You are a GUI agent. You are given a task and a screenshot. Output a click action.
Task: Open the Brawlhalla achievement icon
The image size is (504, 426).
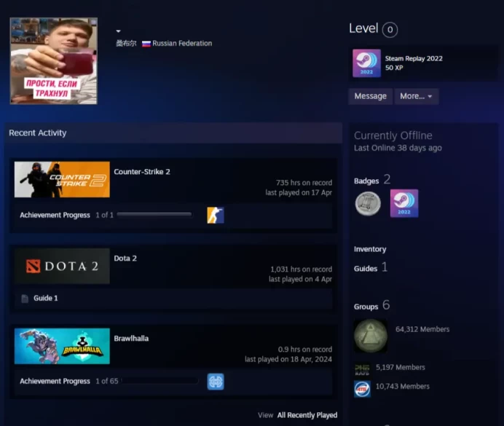(x=216, y=382)
